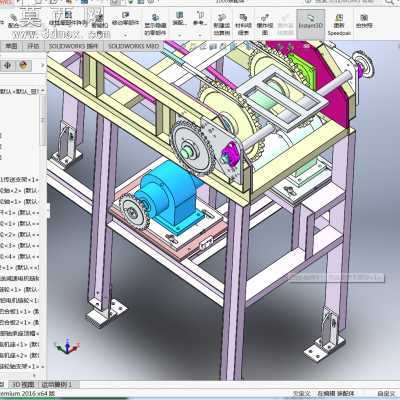Open the DisplayManager tab (sphere icon)

click(x=23, y=65)
